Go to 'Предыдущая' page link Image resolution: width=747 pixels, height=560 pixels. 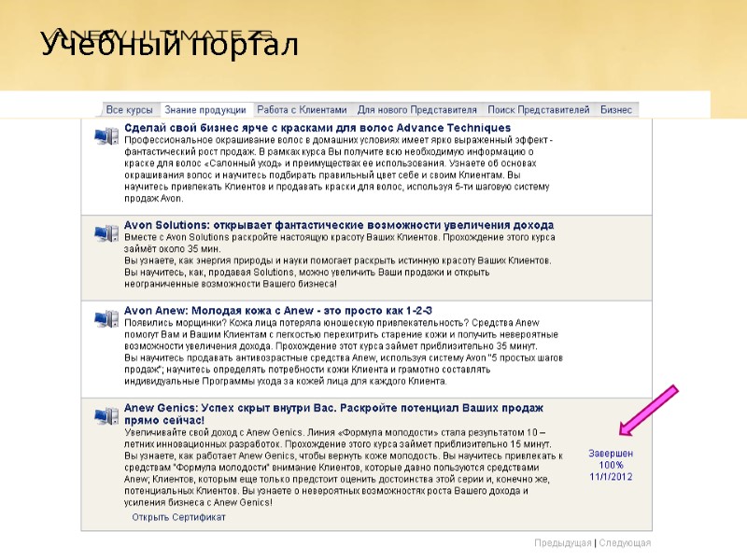[x=563, y=543]
